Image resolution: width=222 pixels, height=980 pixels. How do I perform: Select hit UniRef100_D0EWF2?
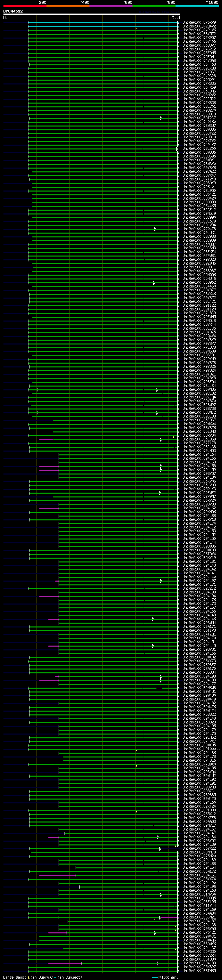pos(199,493)
